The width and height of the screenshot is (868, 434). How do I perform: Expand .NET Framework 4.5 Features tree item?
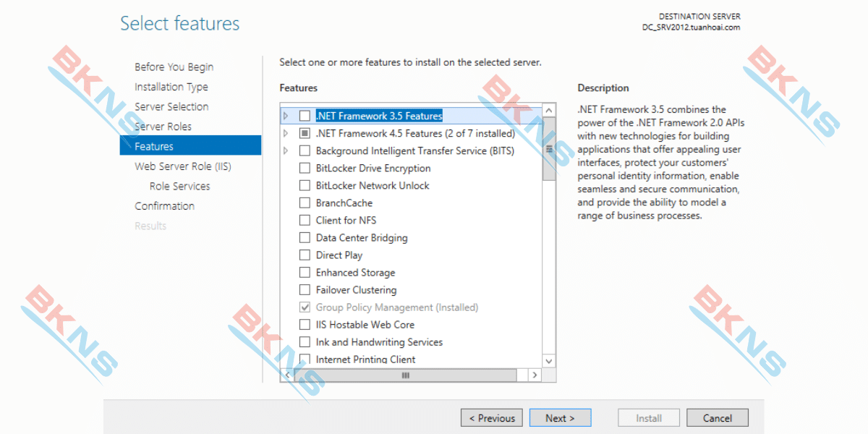[286, 133]
